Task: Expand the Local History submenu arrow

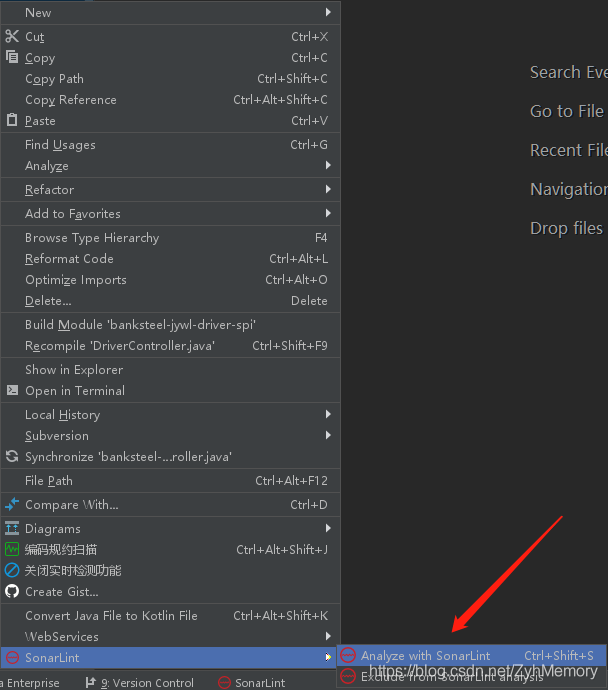Action: tap(328, 414)
